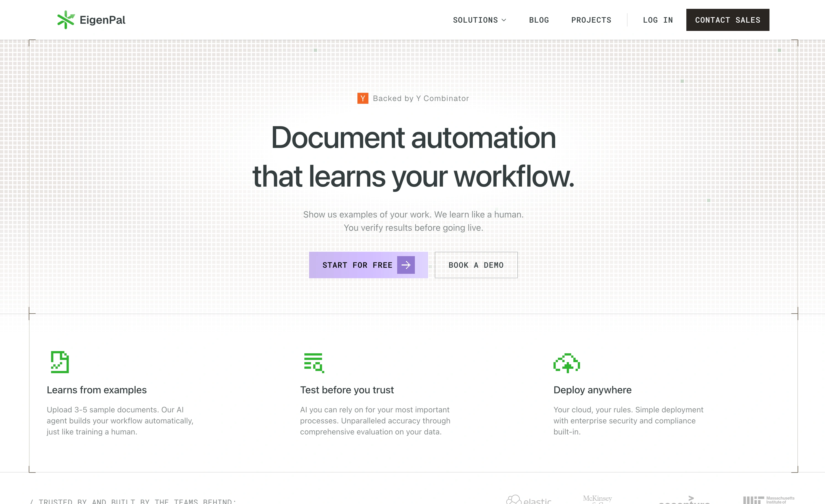The height and width of the screenshot is (504, 825).
Task: Click the MIT logo
Action: click(x=769, y=500)
